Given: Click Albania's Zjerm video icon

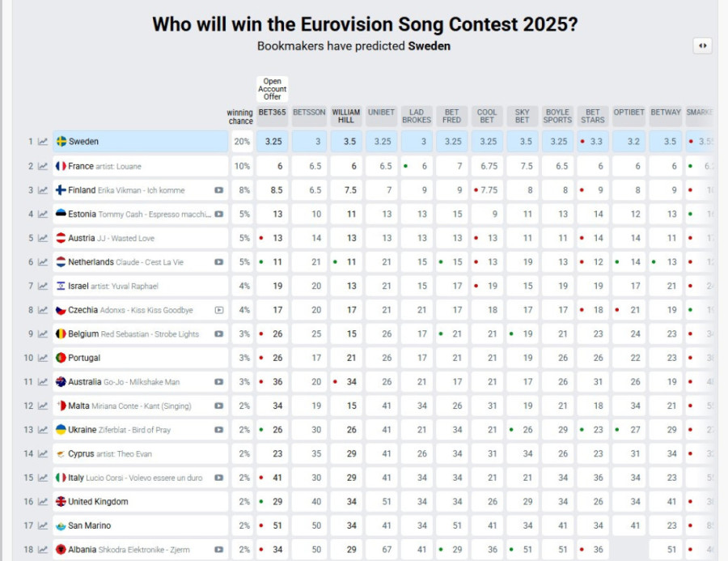Looking at the screenshot, I should coord(218,550).
